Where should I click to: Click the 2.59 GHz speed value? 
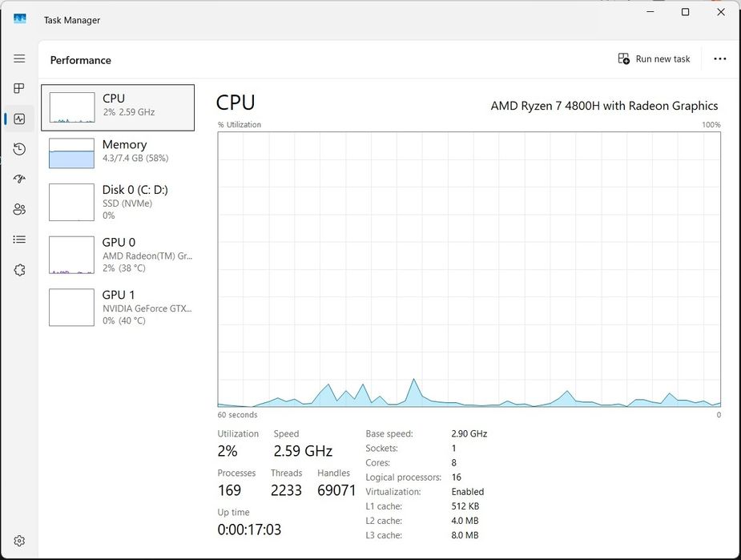click(303, 451)
